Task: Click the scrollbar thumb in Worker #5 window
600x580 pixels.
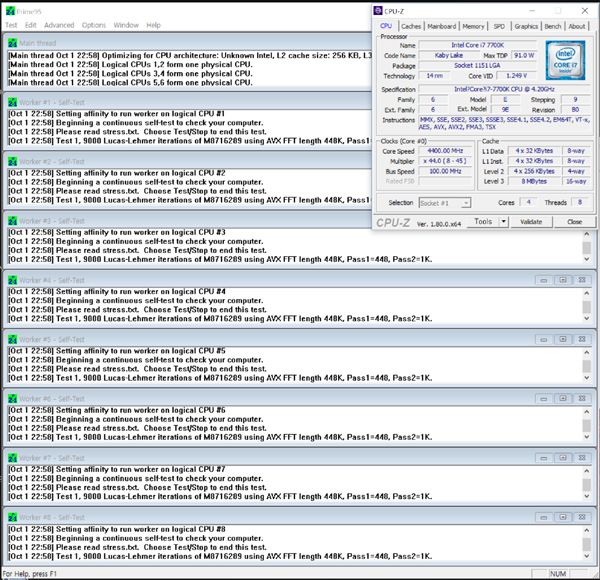Action: click(x=587, y=366)
